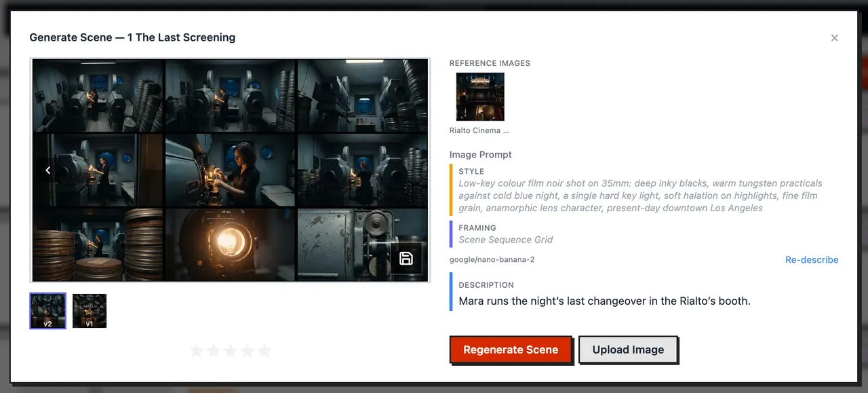Rate the scene four stars
The width and height of the screenshot is (868, 393).
(x=248, y=351)
